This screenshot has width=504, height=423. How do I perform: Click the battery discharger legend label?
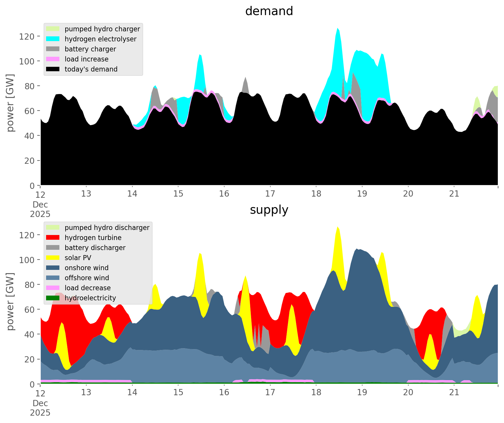click(x=95, y=248)
